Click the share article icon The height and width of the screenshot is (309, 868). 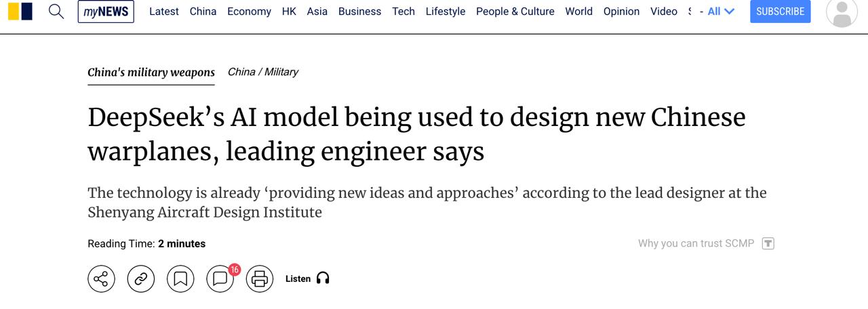click(x=101, y=279)
